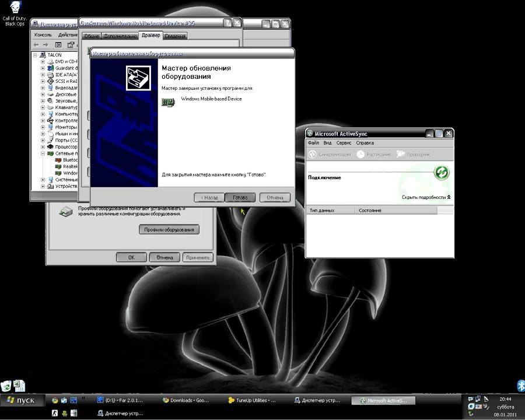Open Действие menu in Device Manager

68,35
